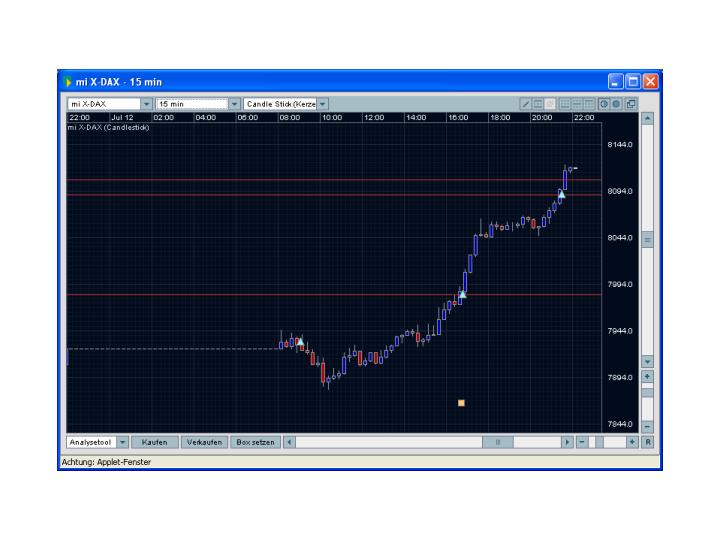This screenshot has width=720, height=540.
Task: Click the second circular chart icon
Action: [x=617, y=104]
